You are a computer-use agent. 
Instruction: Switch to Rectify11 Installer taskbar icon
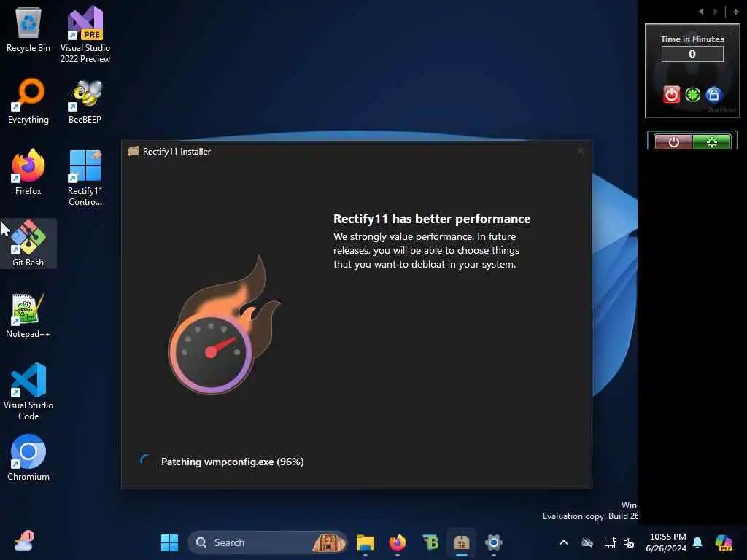461,542
